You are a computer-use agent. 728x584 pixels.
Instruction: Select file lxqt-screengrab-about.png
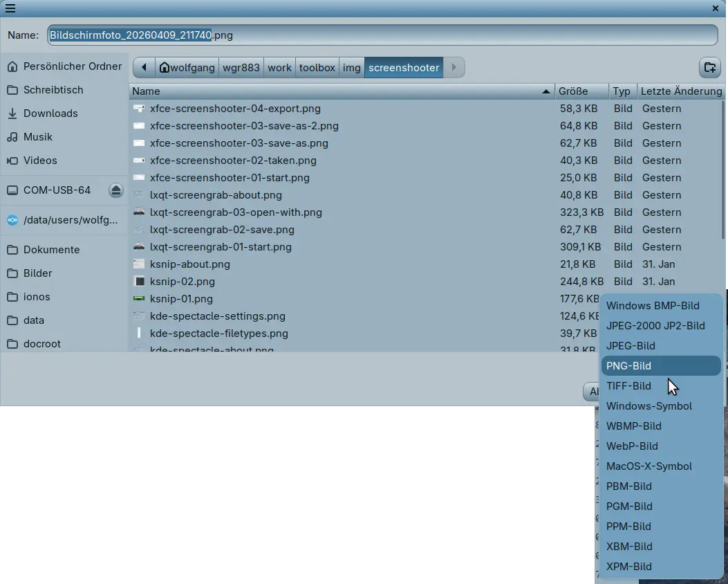click(x=424, y=195)
